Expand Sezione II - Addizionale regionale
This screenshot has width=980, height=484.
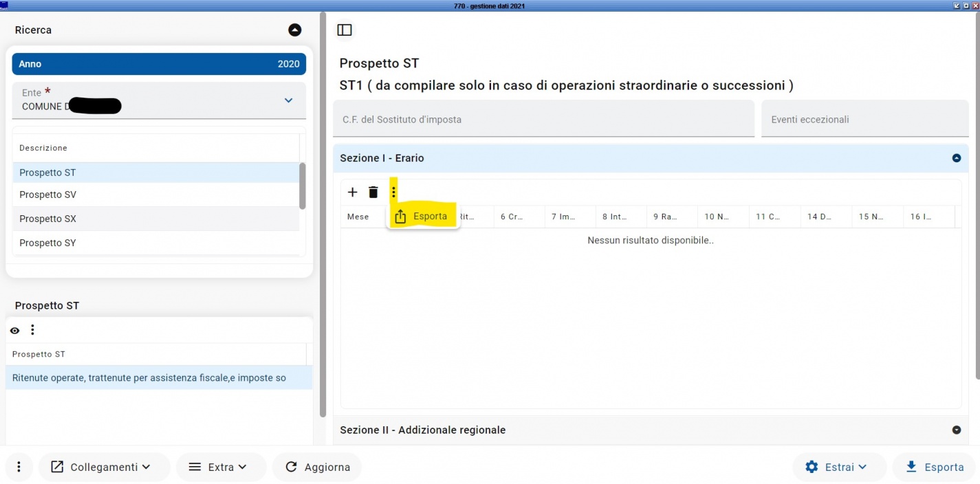956,430
